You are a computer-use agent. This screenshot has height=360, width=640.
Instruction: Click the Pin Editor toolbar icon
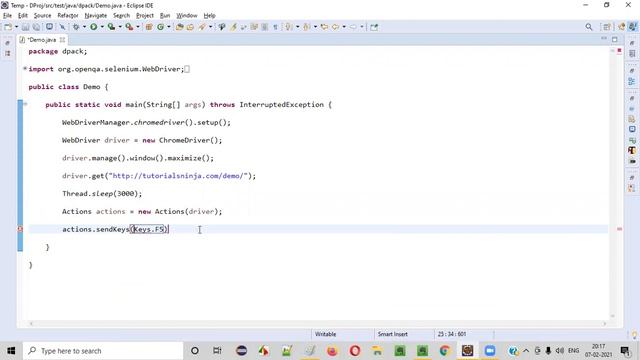pos(374,27)
